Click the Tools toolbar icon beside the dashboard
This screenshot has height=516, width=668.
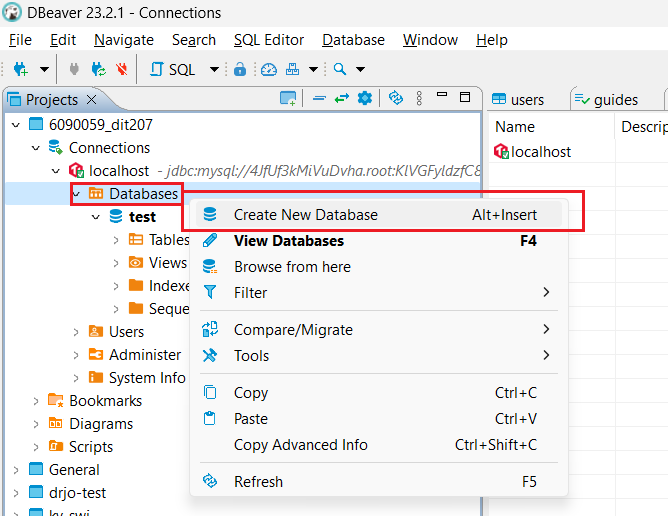pyautogui.click(x=292, y=69)
